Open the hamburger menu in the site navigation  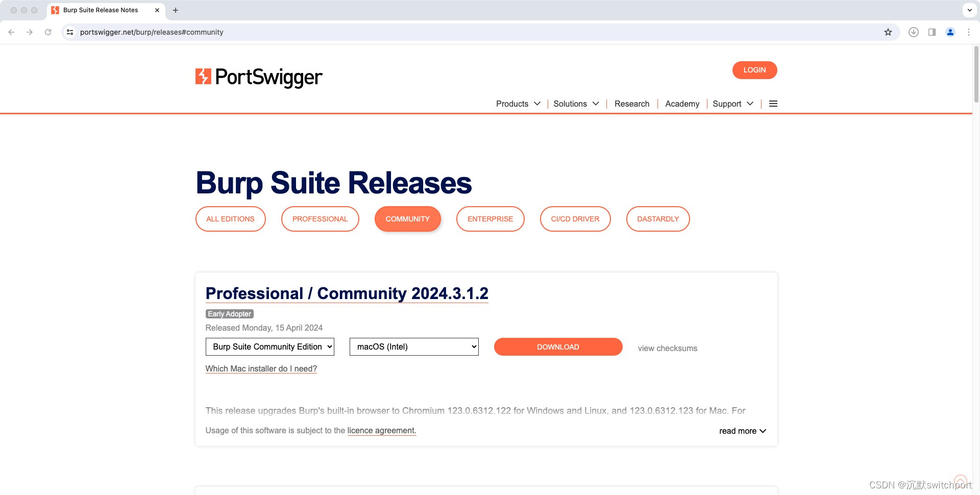773,104
